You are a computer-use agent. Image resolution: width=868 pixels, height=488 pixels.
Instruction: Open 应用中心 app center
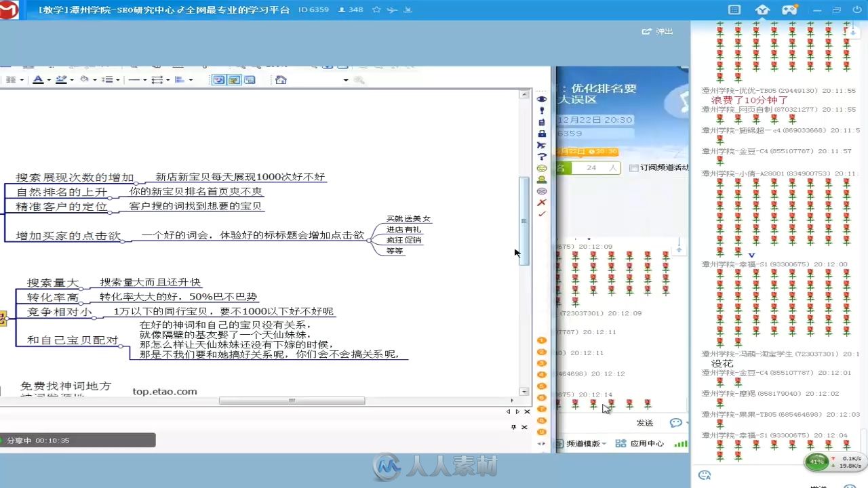[641, 443]
